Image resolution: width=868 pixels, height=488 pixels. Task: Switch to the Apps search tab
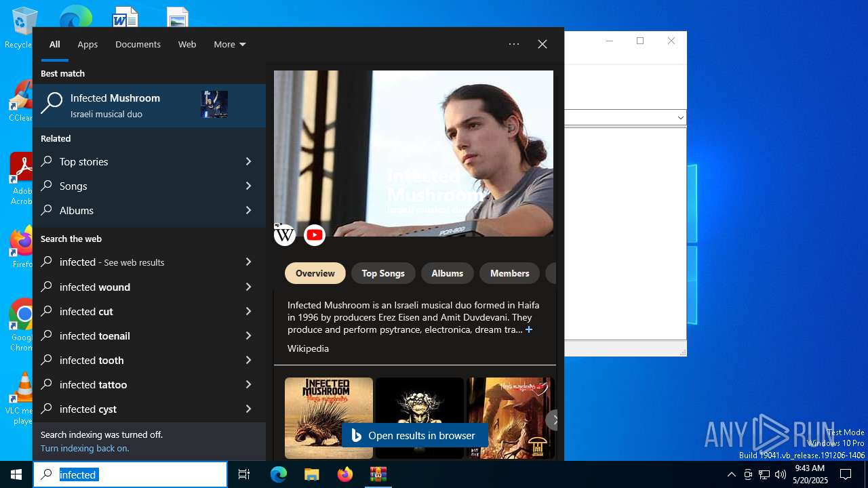(x=87, y=44)
